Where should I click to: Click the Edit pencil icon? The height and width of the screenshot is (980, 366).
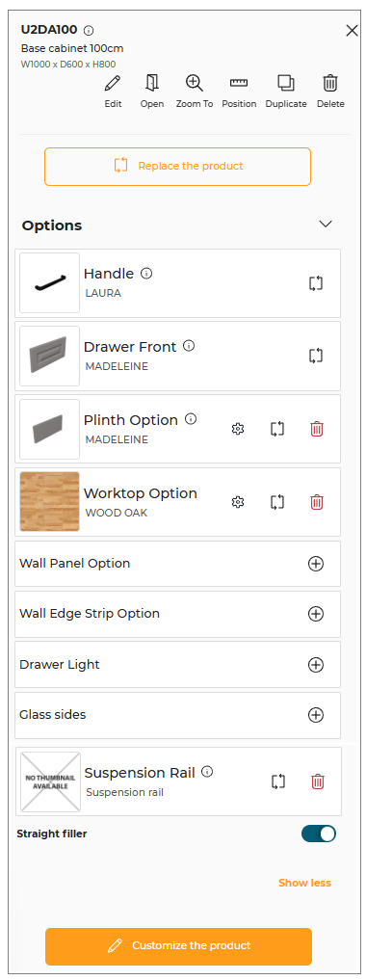[x=113, y=83]
